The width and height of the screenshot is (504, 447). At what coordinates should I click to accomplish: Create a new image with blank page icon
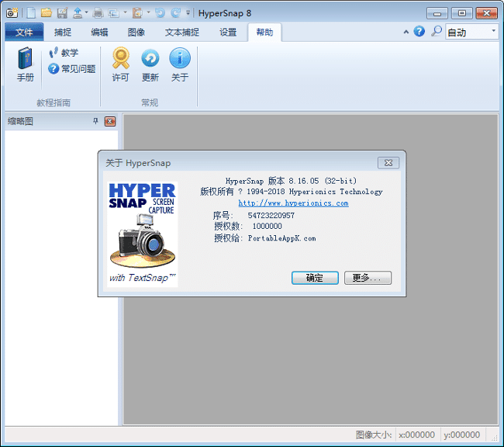31,13
